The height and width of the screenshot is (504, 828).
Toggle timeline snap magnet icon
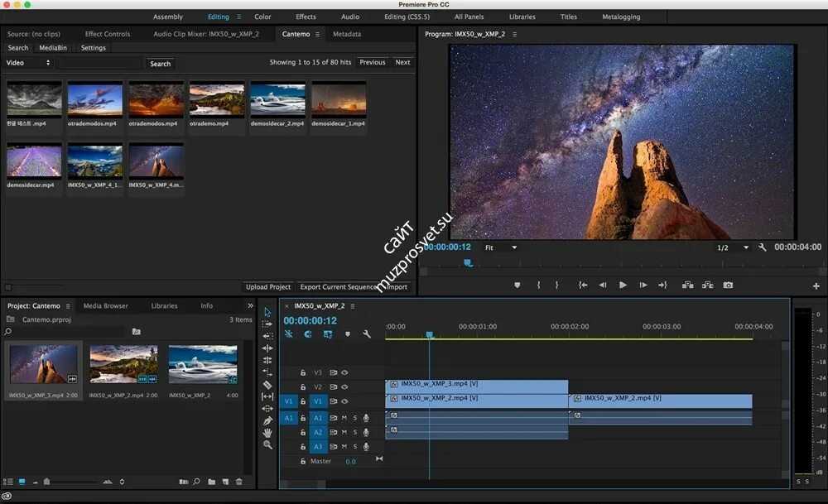(x=308, y=334)
